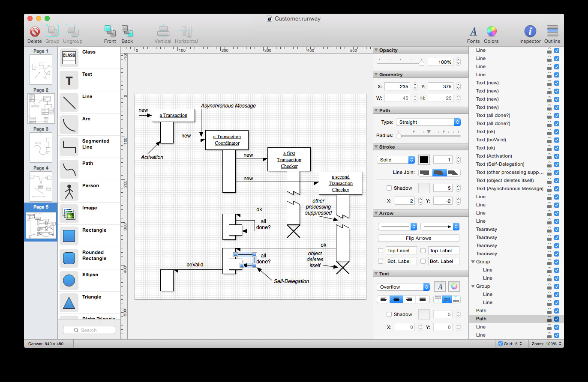Send selection to Back
Viewport: 588px width, 382px height.
(x=127, y=31)
